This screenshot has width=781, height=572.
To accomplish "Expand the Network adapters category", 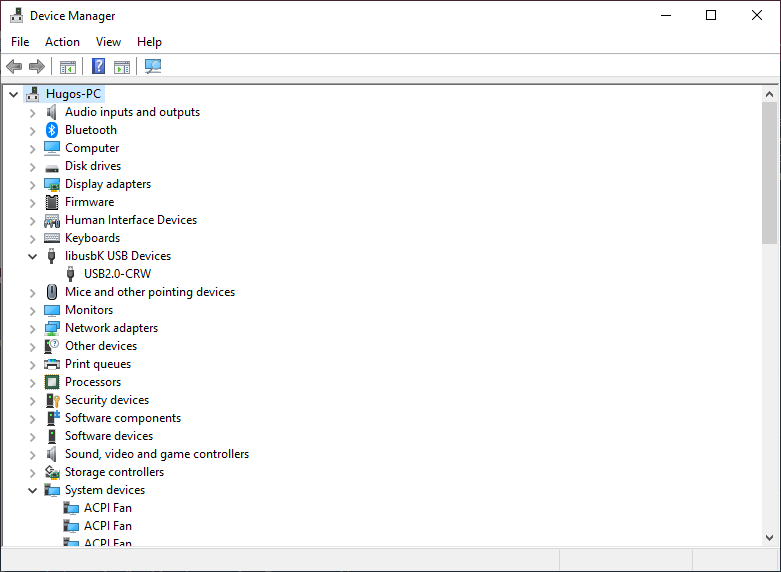I will click(32, 329).
